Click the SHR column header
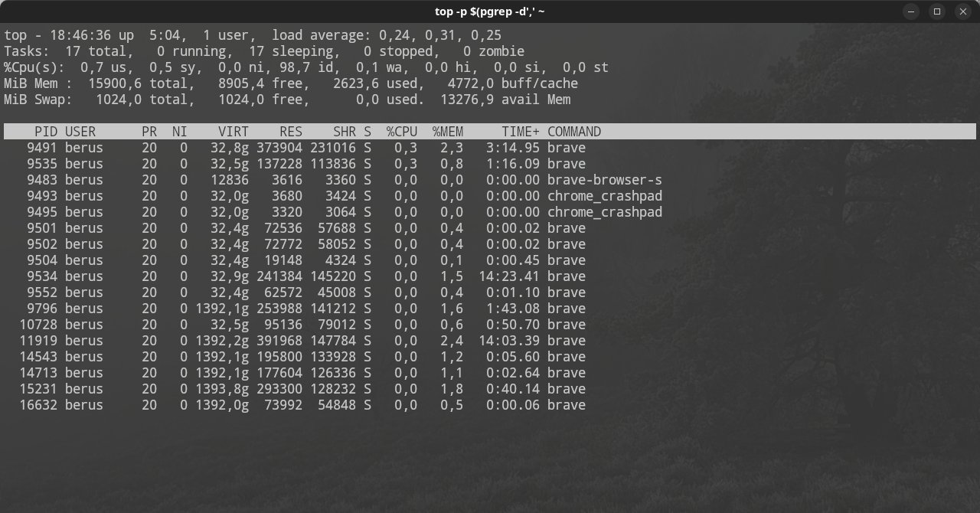Image resolution: width=980 pixels, height=513 pixels. click(x=345, y=132)
